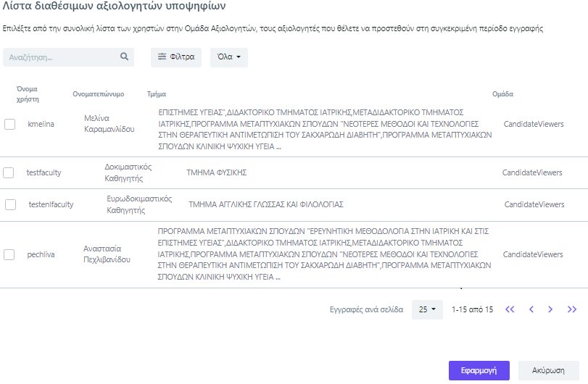Open the Όλα dropdown filter

[x=229, y=57]
